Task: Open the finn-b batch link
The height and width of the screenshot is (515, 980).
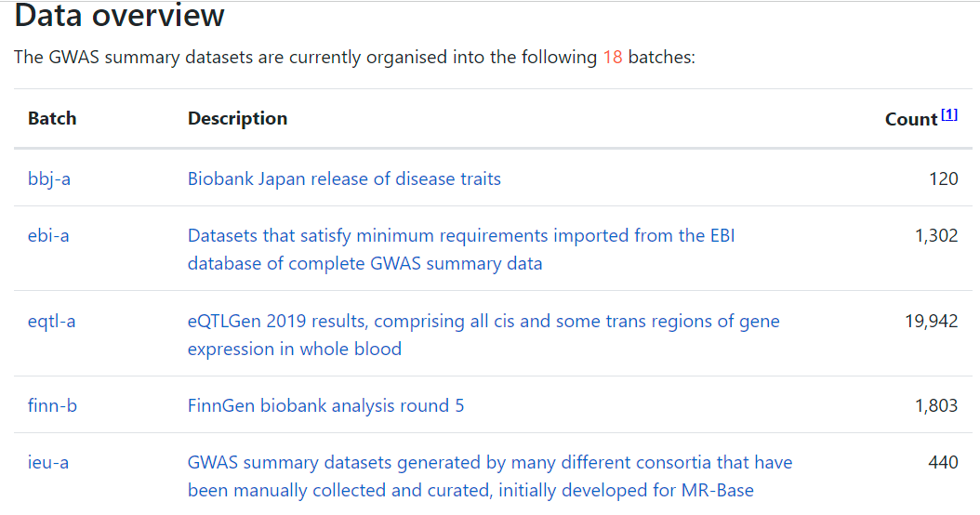Action: click(52, 405)
